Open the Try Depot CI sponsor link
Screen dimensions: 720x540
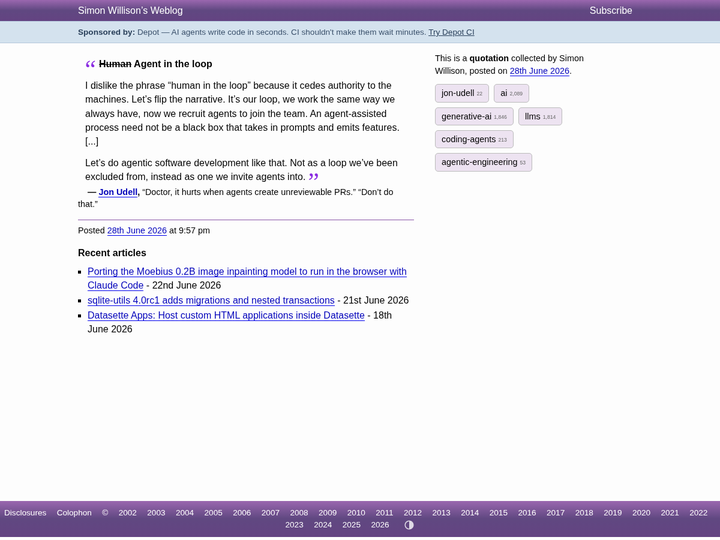pyautogui.click(x=451, y=32)
